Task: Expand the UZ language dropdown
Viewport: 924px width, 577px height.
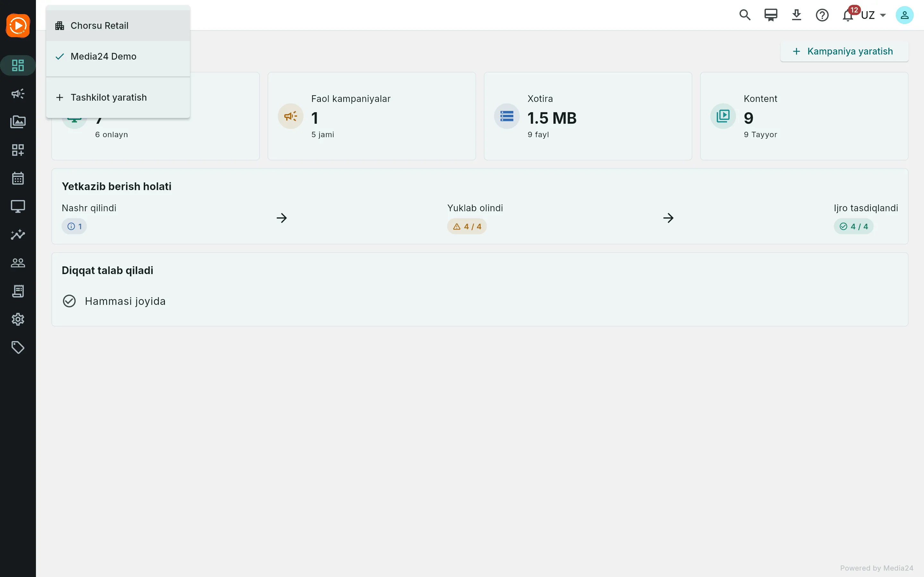Action: tap(874, 15)
